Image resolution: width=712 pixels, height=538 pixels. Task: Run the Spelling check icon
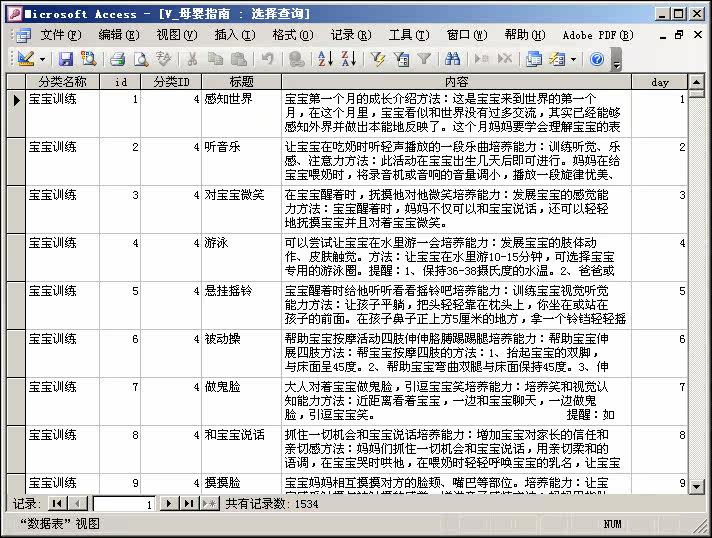163,59
